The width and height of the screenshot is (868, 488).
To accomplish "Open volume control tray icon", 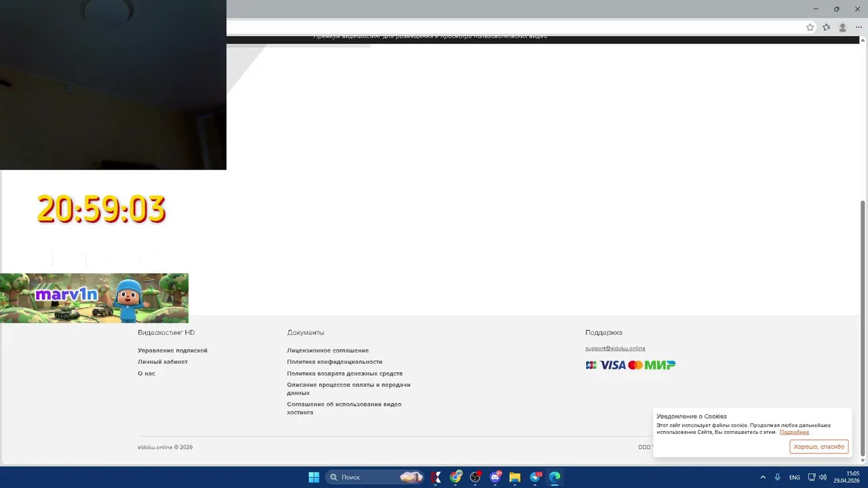I will (x=823, y=477).
